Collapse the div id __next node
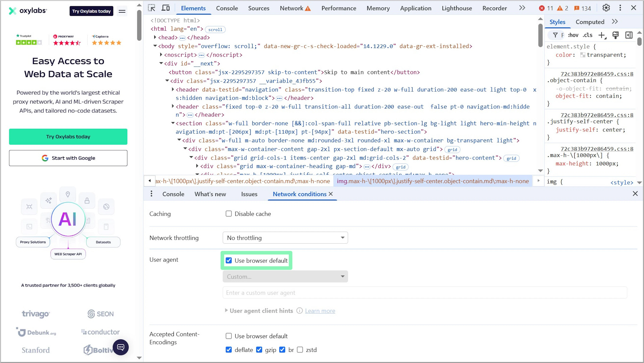 pyautogui.click(x=161, y=63)
